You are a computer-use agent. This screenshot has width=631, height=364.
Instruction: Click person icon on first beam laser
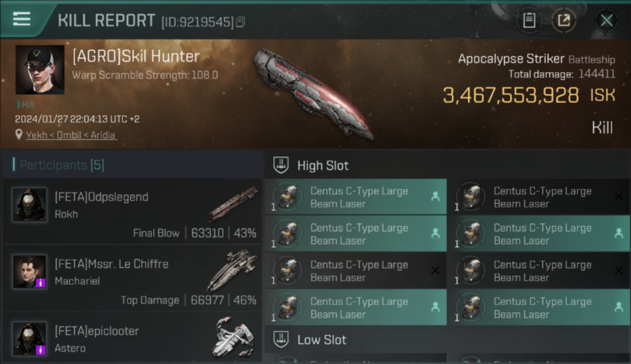click(435, 197)
